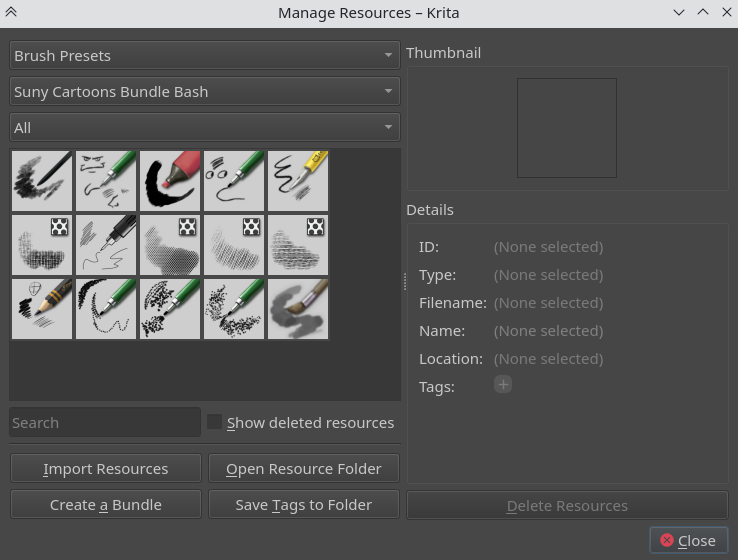This screenshot has width=738, height=560.
Task: Select the yellow ink nib brush preset
Action: pyautogui.click(x=298, y=181)
